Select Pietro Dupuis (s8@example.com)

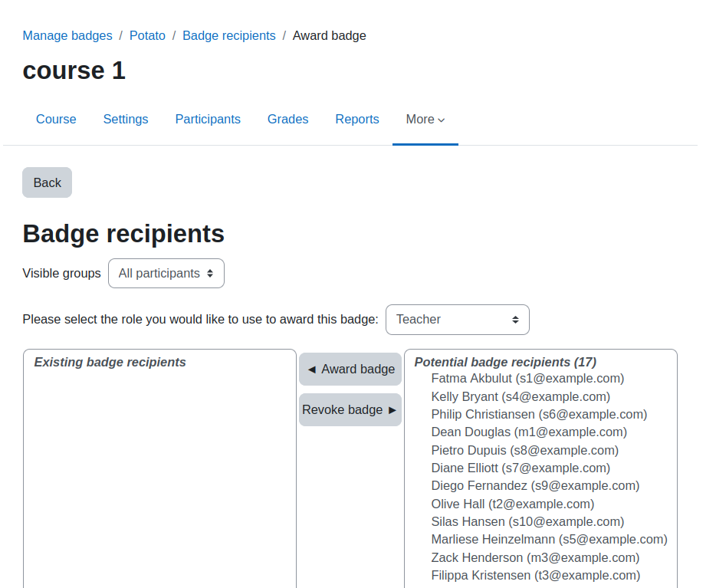[524, 451]
